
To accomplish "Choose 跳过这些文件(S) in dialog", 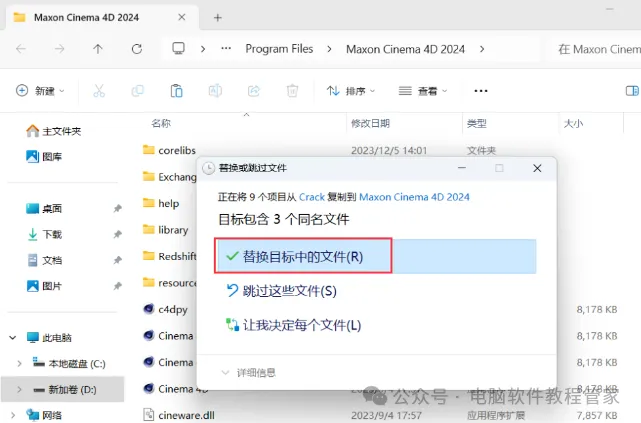I will tap(281, 291).
